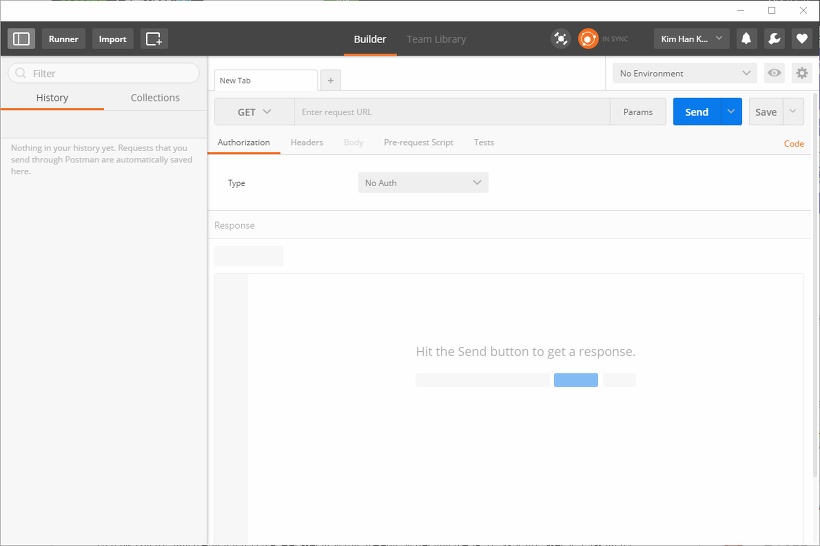Click the Import button
This screenshot has height=546, width=820.
112,39
